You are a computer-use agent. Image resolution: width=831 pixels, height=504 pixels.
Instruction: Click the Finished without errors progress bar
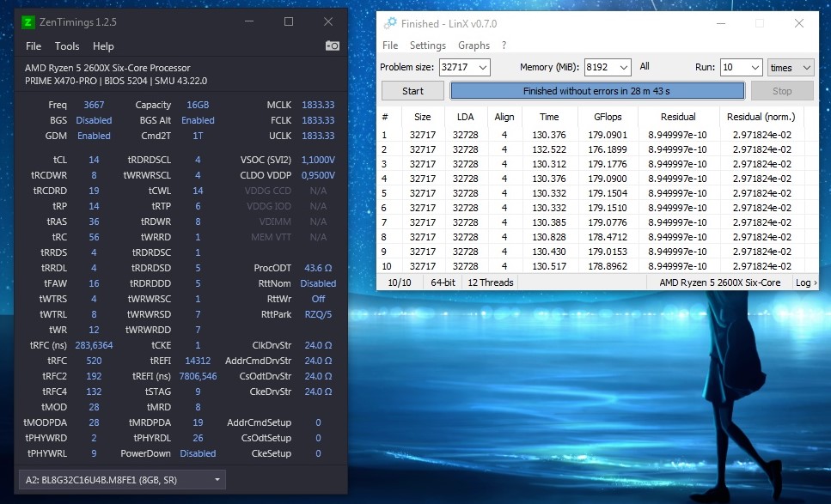click(x=596, y=91)
